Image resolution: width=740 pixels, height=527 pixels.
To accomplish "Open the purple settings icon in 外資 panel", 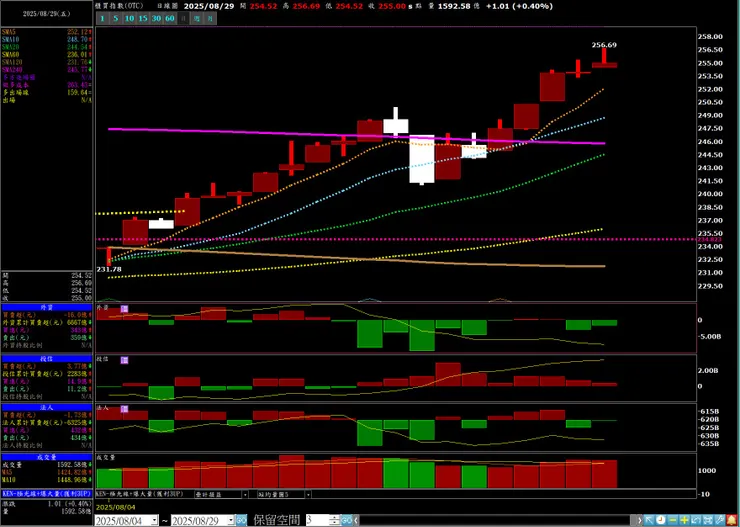I will pyautogui.click(x=125, y=309).
